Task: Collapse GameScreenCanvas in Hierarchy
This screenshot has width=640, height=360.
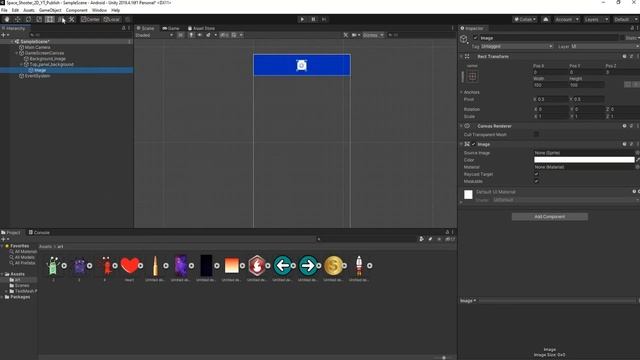Action: click(x=17, y=53)
